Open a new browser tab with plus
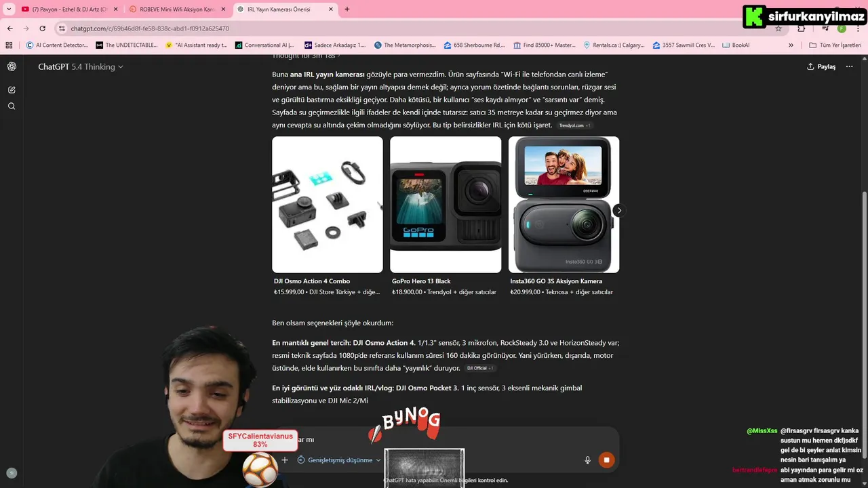The width and height of the screenshot is (868, 488). (347, 9)
